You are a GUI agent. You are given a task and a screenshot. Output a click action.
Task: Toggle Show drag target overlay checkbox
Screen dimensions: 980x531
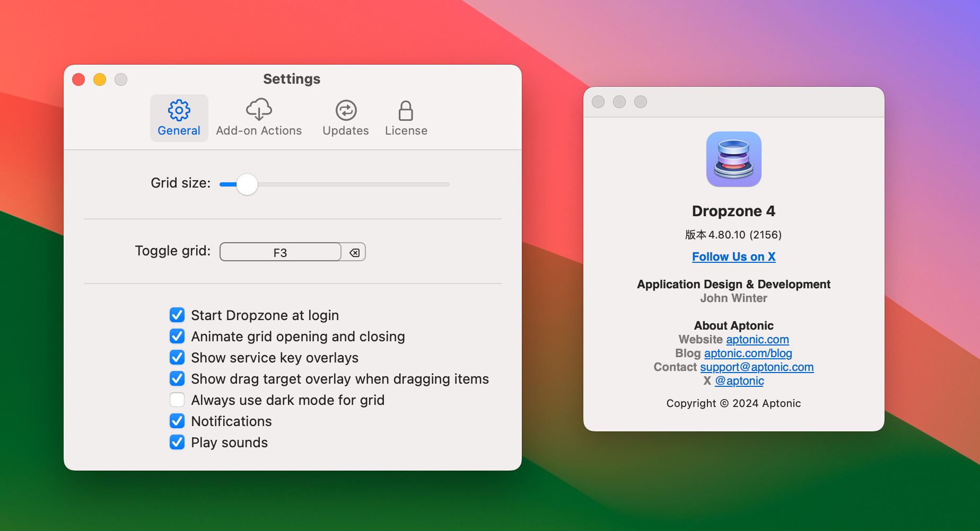[x=177, y=378]
